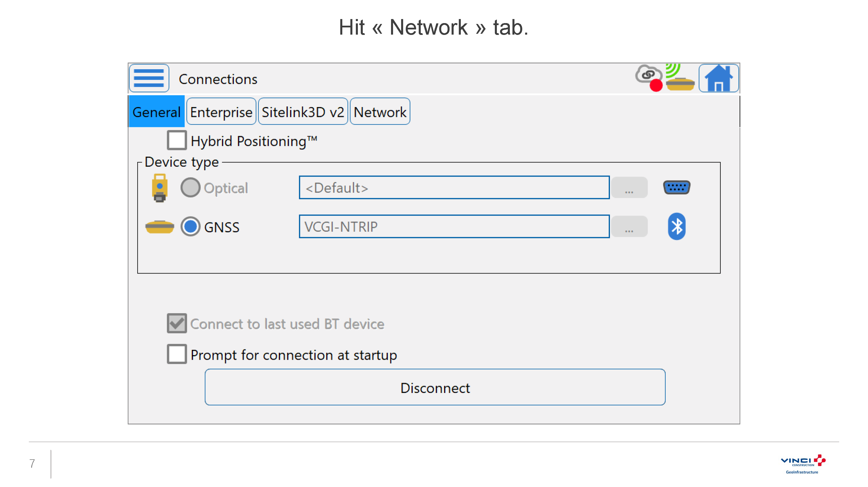This screenshot has height=487, width=868.
Task: Select the GNSS device type radio
Action: tap(190, 226)
